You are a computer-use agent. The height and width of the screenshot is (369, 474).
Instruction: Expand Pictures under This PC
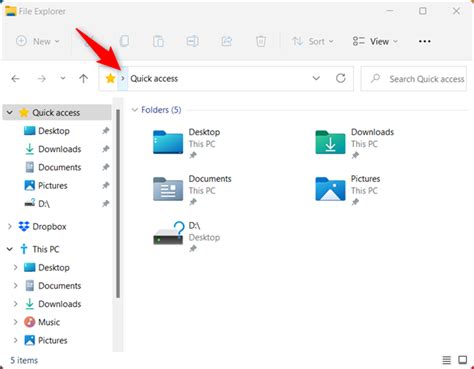pyautogui.click(x=15, y=340)
